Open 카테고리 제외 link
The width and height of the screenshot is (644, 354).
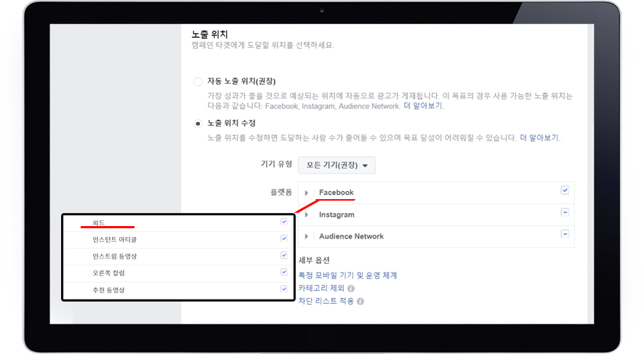pyautogui.click(x=321, y=289)
